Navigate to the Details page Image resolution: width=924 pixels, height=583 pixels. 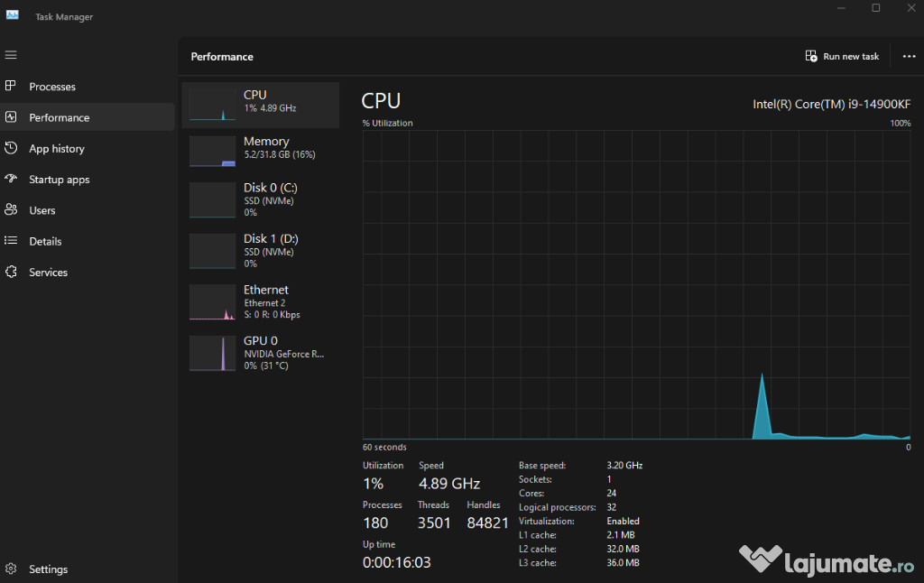pos(45,241)
